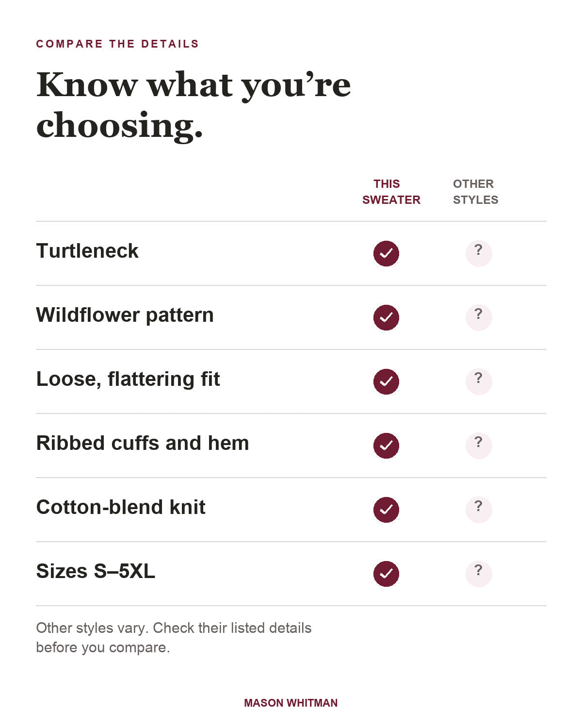The height and width of the screenshot is (728, 582).
Task: Click the Sizes S–5XL checkmark icon
Action: (x=386, y=574)
